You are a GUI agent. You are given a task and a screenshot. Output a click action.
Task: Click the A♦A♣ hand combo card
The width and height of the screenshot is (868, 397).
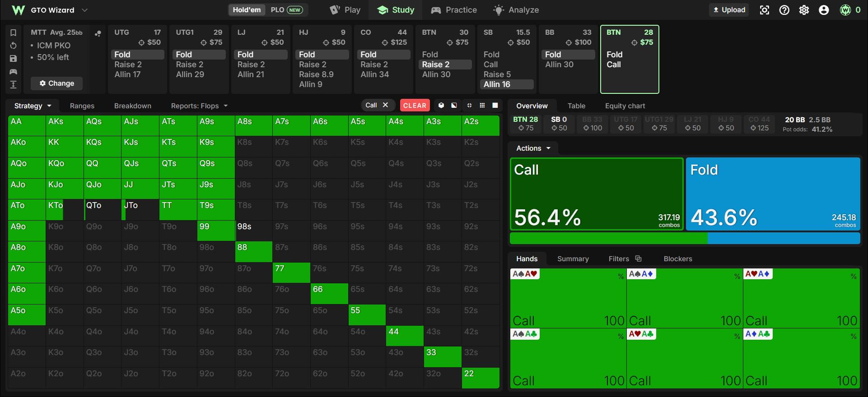point(802,358)
